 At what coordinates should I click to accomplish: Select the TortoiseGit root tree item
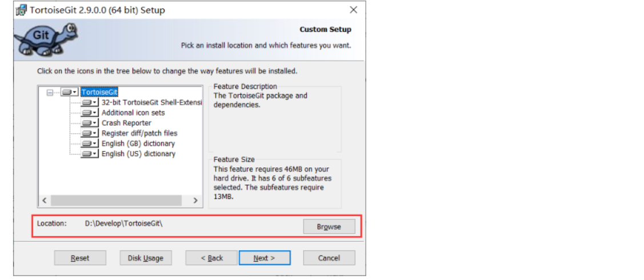[99, 93]
